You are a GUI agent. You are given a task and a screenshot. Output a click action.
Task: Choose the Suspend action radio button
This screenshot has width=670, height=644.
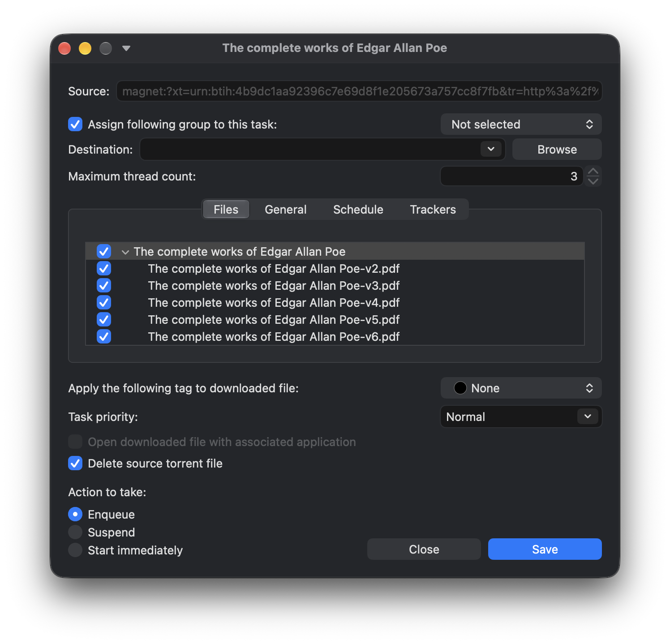(75, 532)
